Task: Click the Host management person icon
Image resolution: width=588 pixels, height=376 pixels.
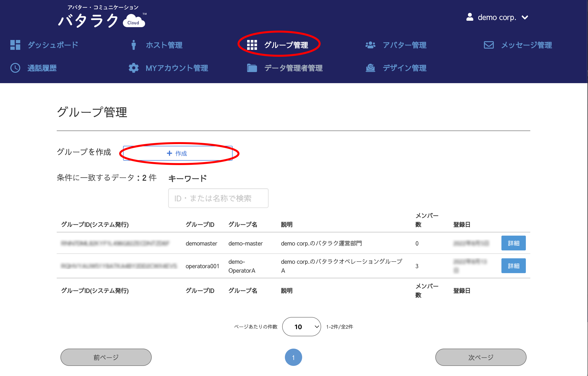Action: point(133,45)
